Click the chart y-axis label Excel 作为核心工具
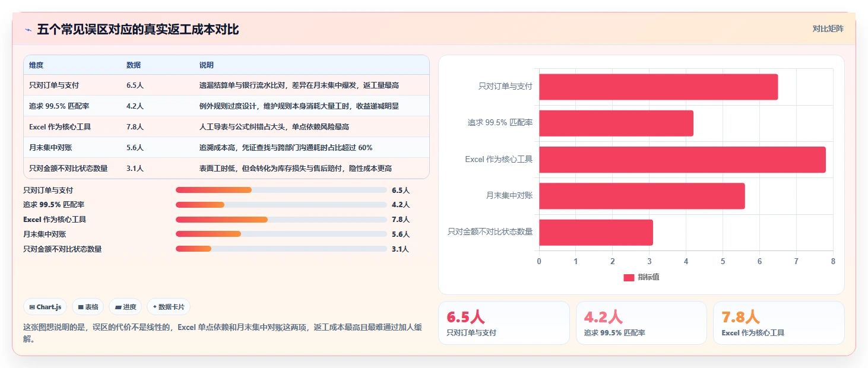The image size is (868, 368). (x=499, y=160)
